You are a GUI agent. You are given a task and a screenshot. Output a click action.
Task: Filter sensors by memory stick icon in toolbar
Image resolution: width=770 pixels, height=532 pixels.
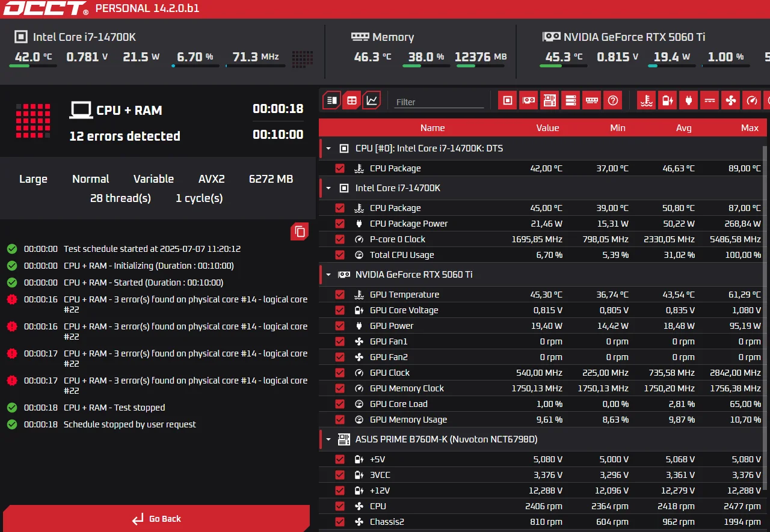(x=592, y=100)
